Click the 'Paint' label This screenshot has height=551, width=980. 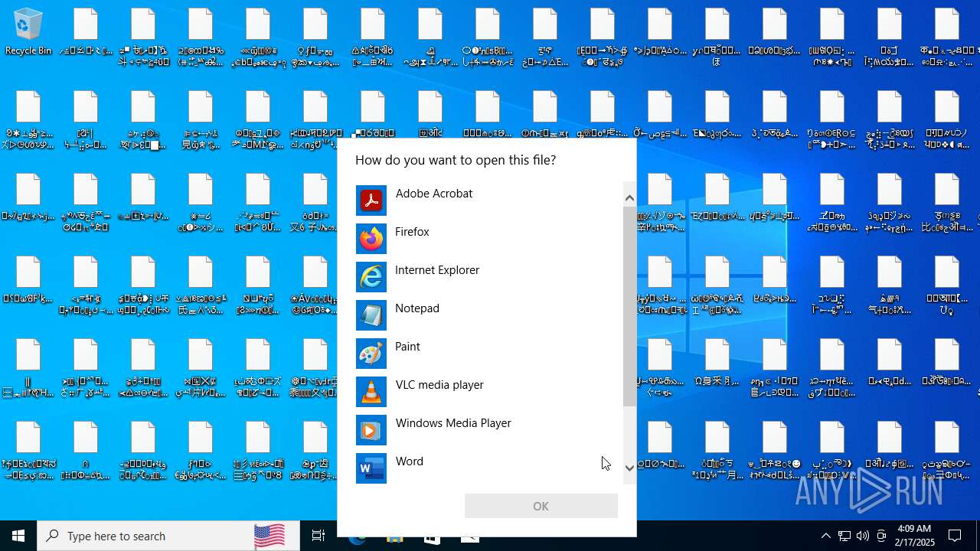point(407,347)
